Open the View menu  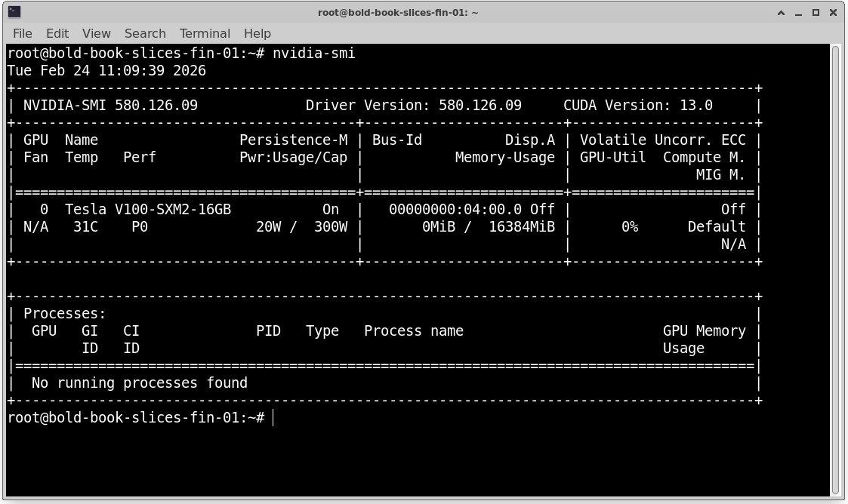pyautogui.click(x=97, y=33)
